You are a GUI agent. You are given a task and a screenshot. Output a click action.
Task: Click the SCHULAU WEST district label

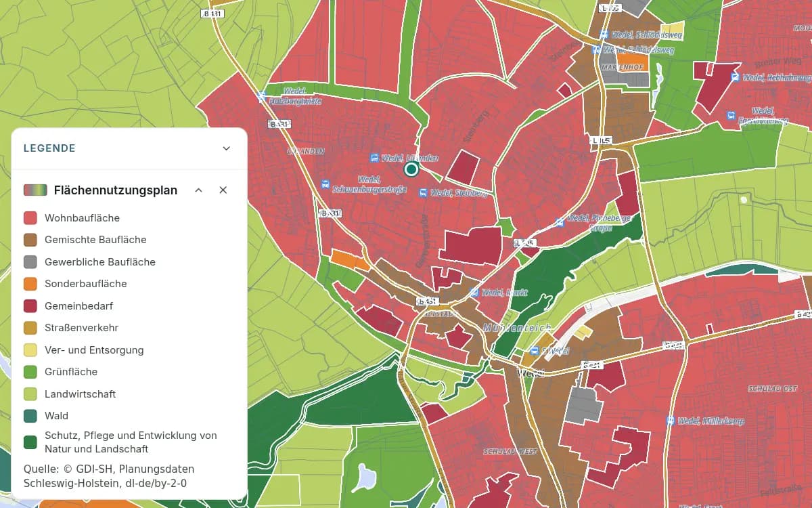coord(510,451)
